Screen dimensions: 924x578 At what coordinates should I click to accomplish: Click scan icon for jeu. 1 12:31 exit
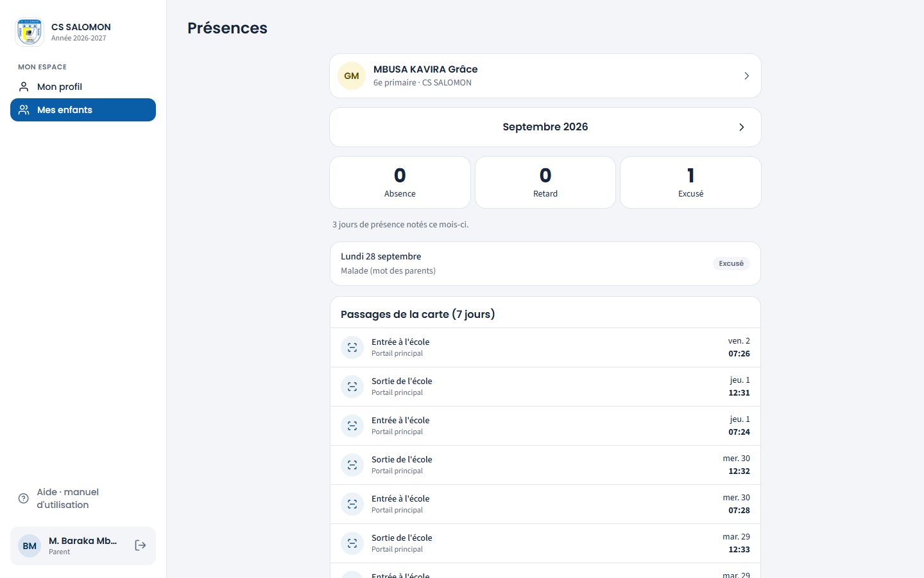tap(352, 387)
